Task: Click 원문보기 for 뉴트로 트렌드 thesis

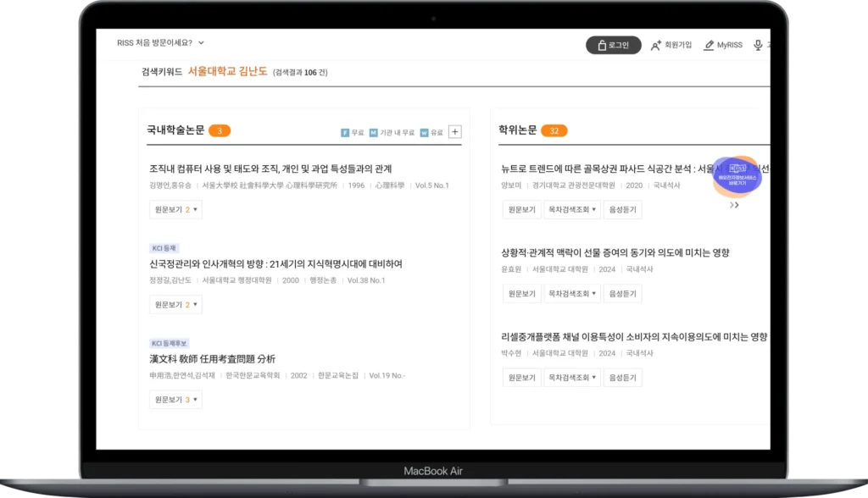Action: point(521,210)
